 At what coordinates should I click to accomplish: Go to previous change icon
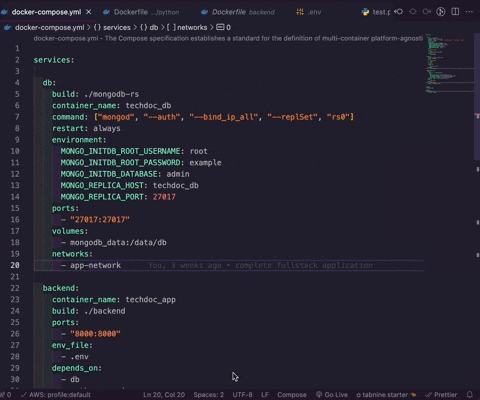[398, 12]
